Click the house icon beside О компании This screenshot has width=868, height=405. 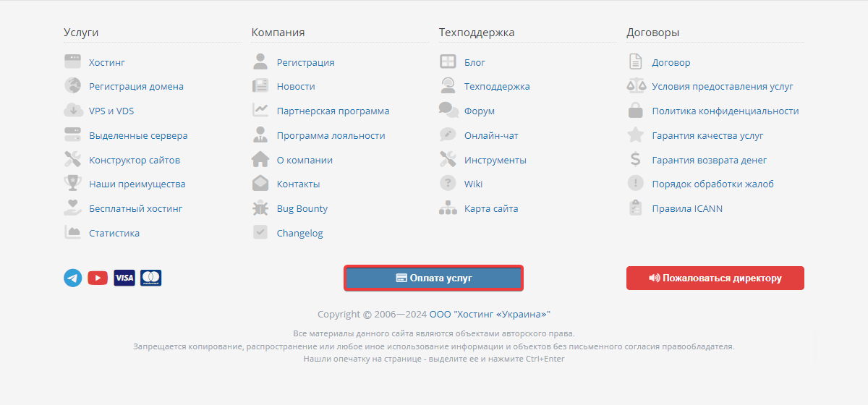coord(260,159)
